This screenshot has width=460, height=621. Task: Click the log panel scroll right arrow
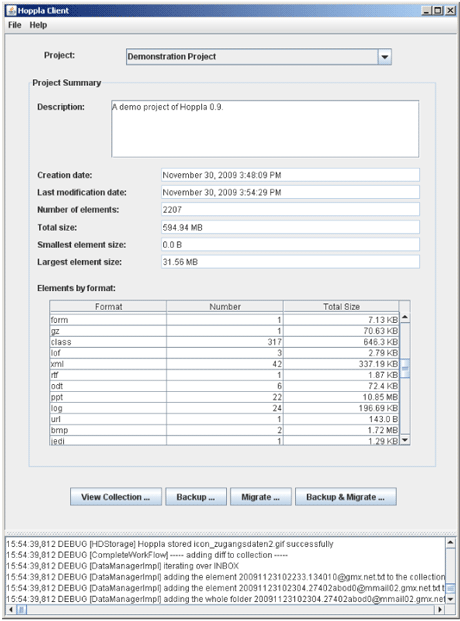(x=440, y=609)
